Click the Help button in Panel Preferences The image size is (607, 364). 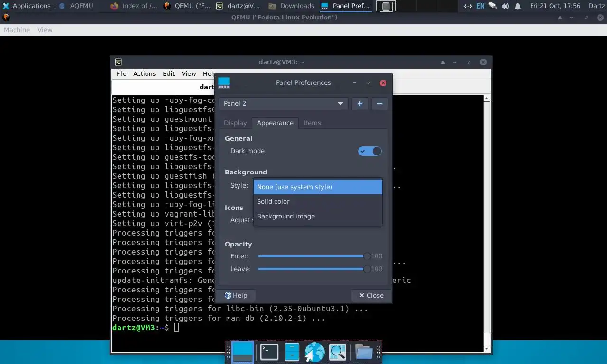click(236, 295)
